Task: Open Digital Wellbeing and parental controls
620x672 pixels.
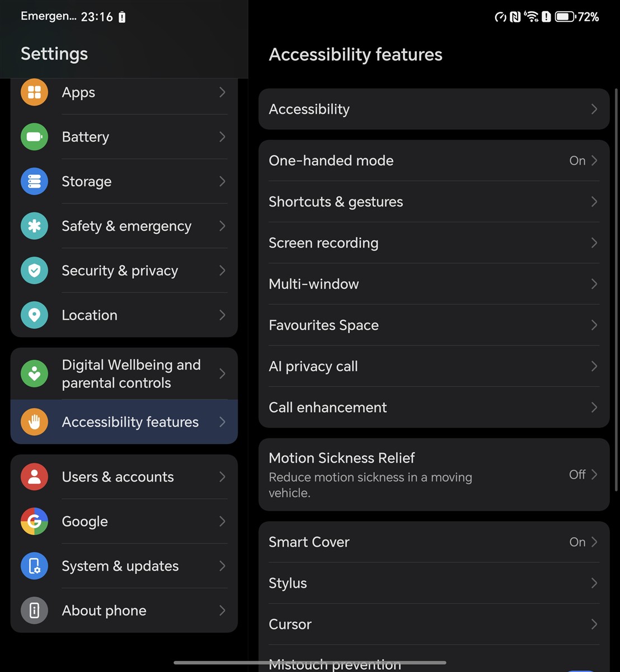Action: coord(124,374)
